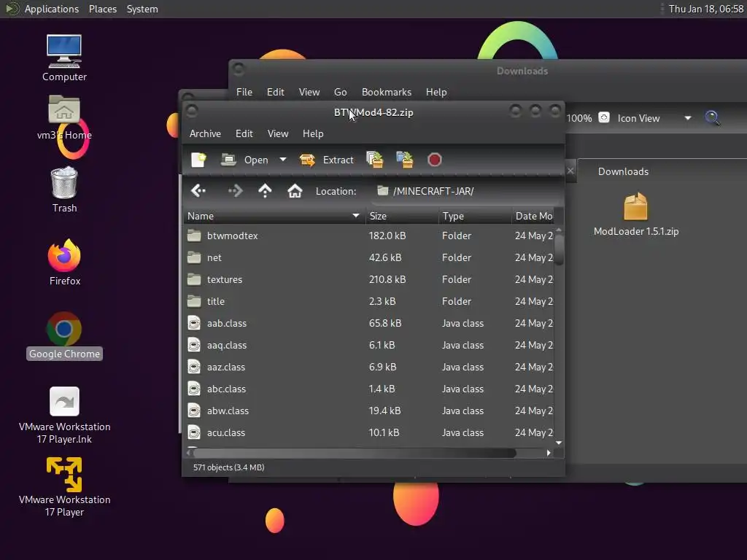The image size is (747, 560).
Task: Open File menu in Downloads window
Action: coord(244,92)
